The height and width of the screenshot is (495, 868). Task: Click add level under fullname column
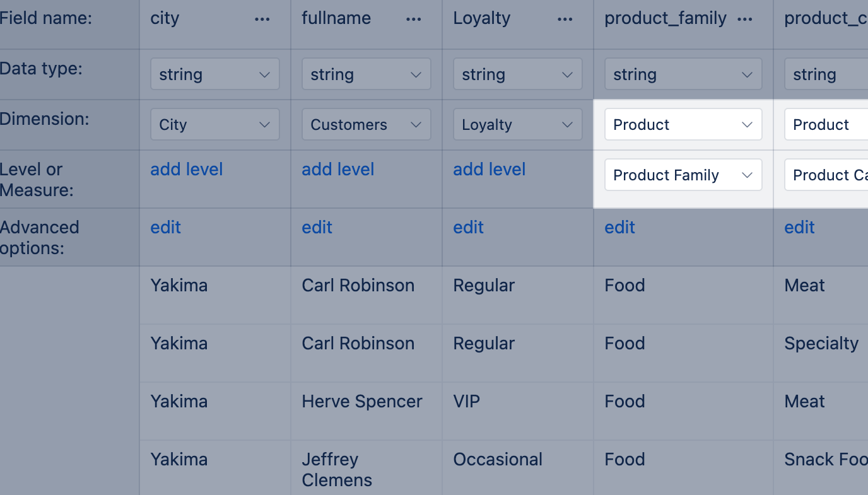pos(338,170)
